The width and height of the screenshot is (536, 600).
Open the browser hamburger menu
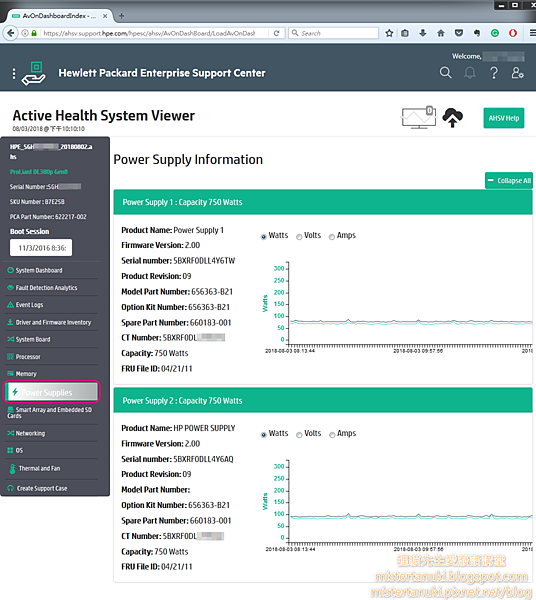(x=532, y=33)
